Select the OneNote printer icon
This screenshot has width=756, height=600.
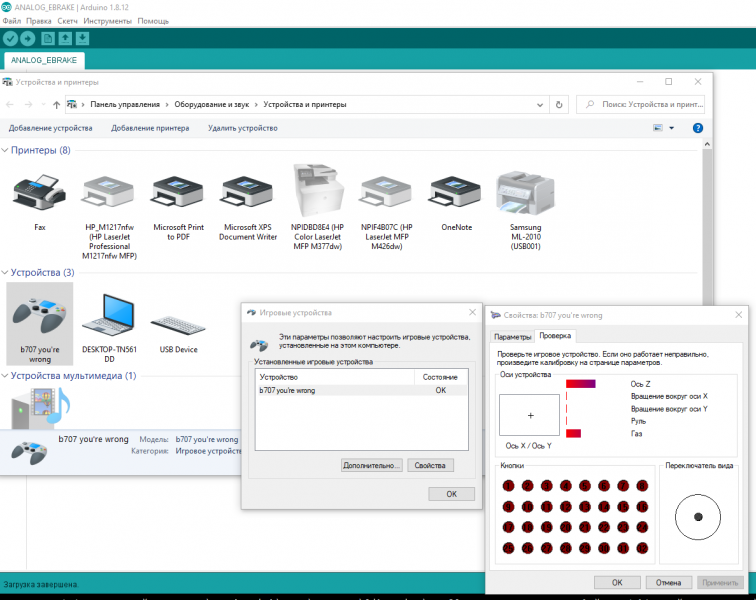(x=456, y=192)
